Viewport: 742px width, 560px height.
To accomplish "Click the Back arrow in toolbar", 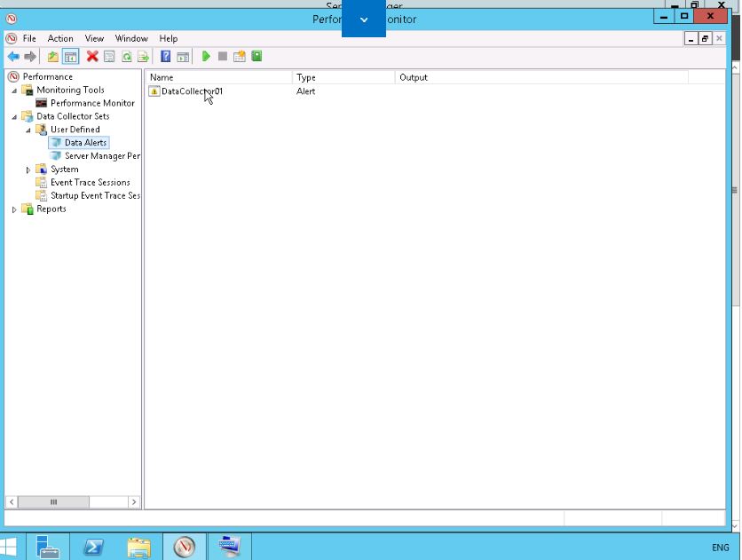I will pos(13,57).
